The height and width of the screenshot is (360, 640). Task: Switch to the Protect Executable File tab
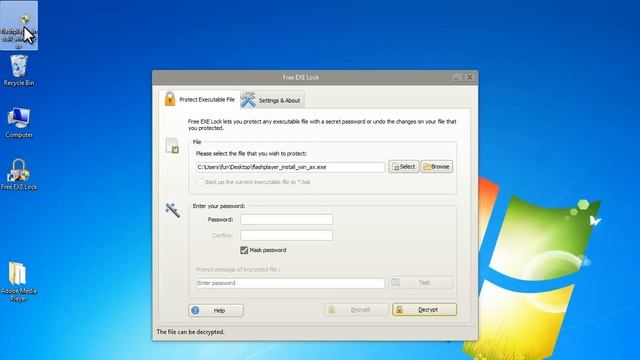[x=200, y=99]
